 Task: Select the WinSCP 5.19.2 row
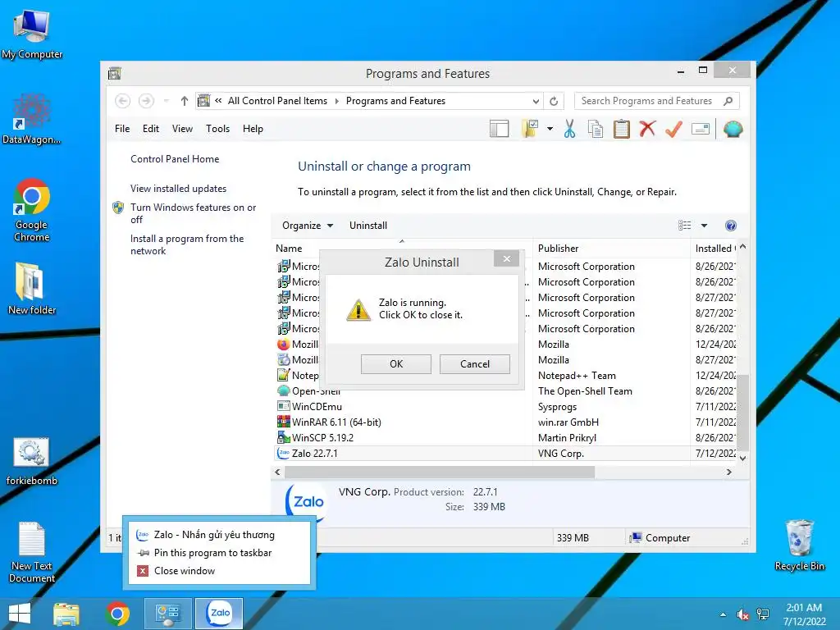505,438
